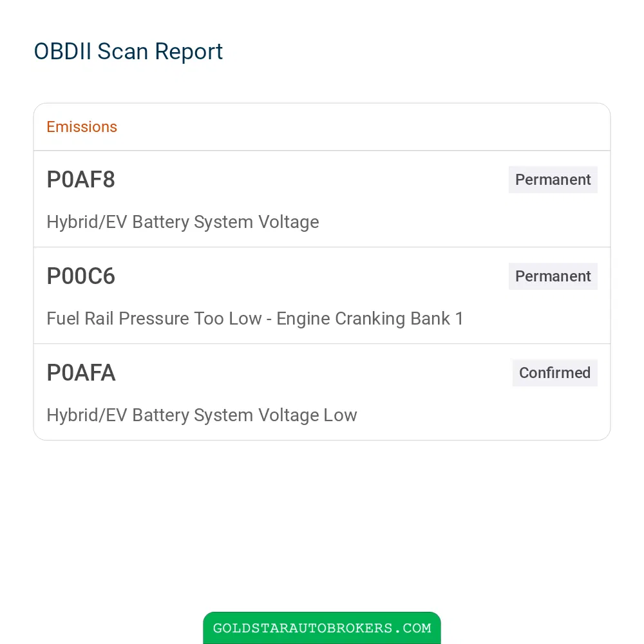
Task: Open Hybrid/EV Battery System Voltage Low text
Action: pos(202,415)
